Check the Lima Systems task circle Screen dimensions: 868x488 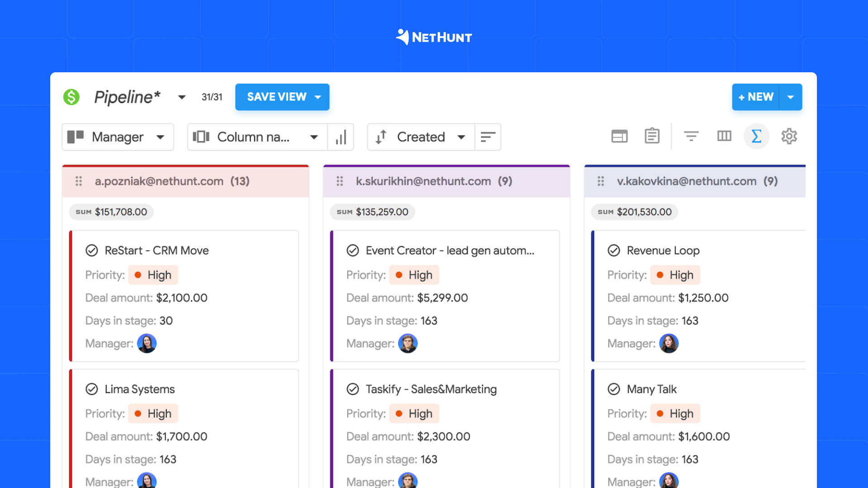(x=92, y=389)
